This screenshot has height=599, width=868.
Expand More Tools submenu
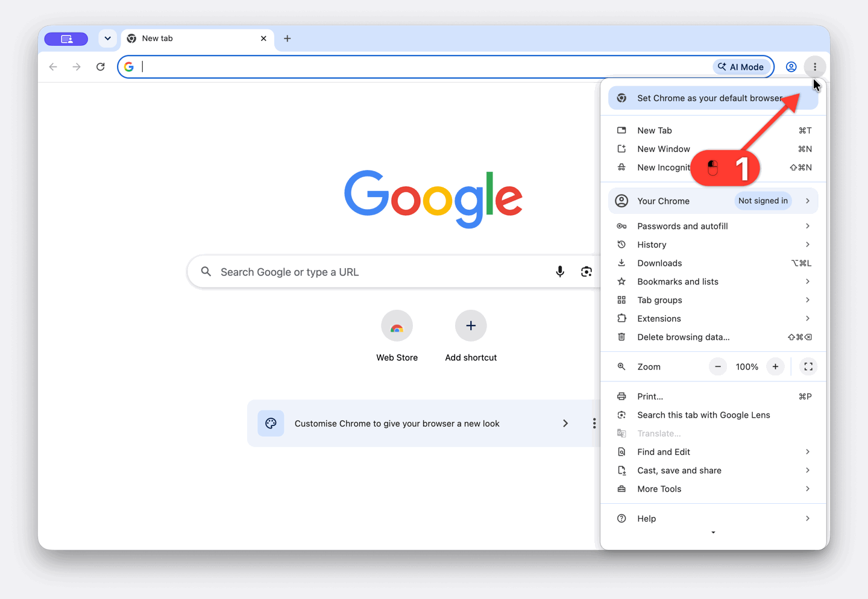713,489
